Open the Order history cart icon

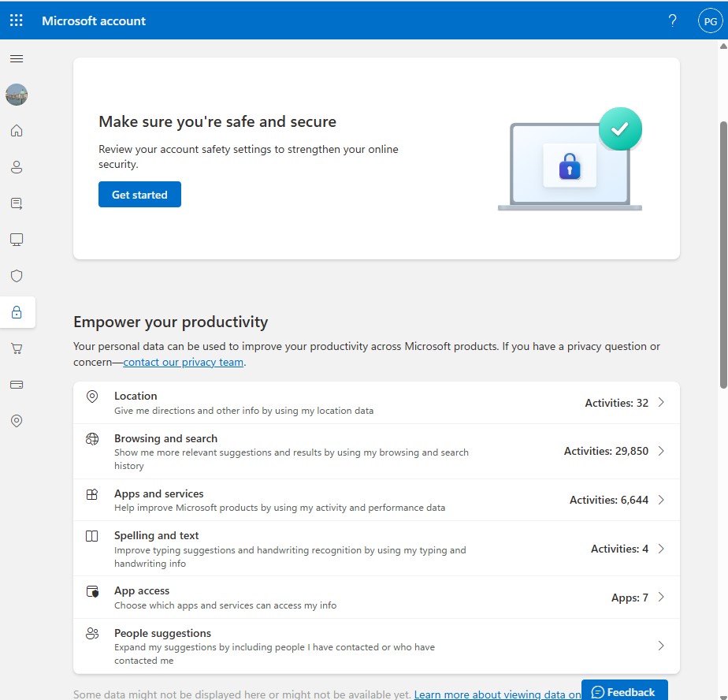17,348
